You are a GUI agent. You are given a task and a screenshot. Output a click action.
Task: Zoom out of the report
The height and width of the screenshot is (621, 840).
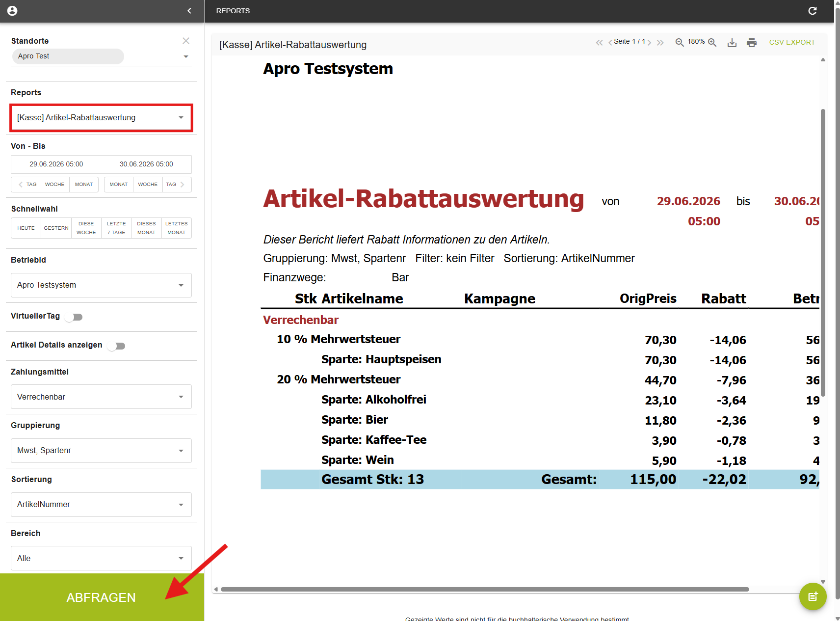[680, 43]
